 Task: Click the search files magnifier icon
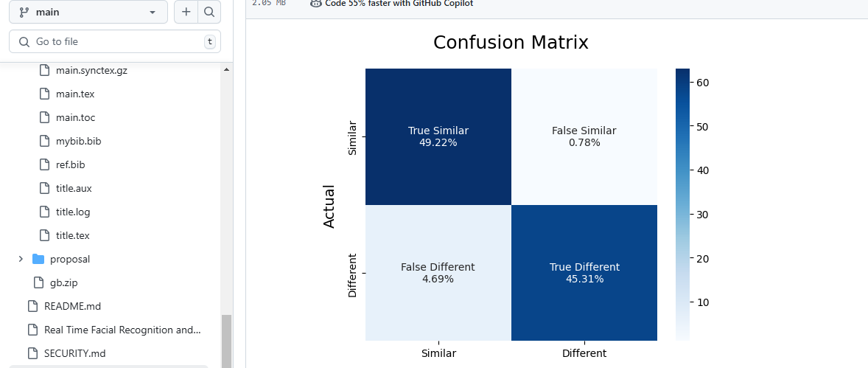tap(209, 12)
